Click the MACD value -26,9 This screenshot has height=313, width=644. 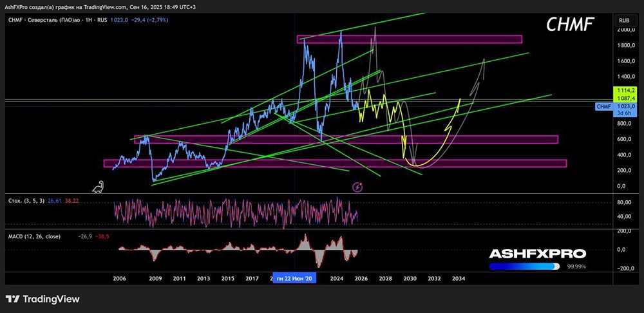click(85, 236)
